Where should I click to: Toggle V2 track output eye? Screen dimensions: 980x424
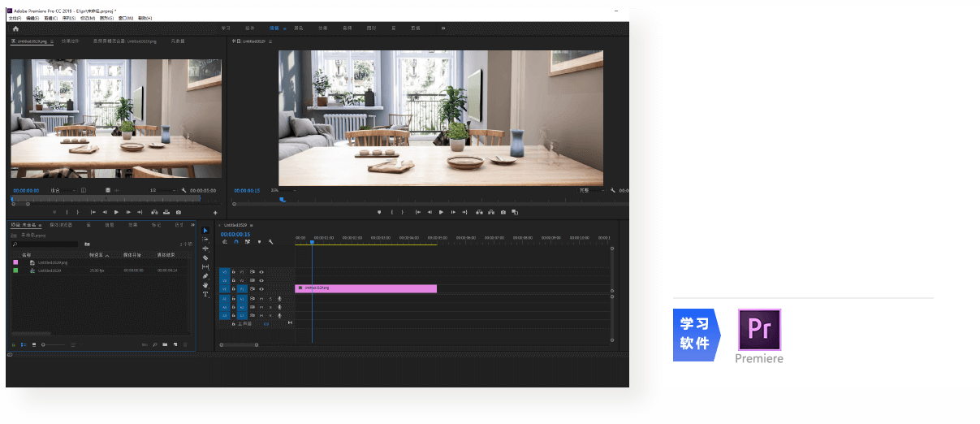point(261,280)
